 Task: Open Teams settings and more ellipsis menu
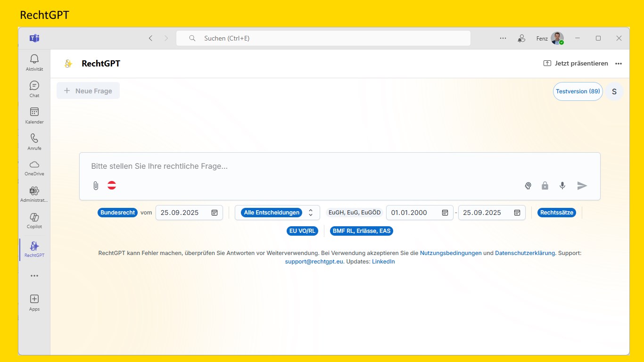pos(503,38)
